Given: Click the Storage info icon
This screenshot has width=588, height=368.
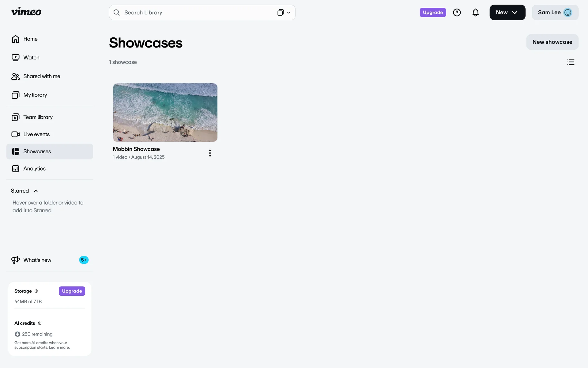Looking at the screenshot, I should (x=36, y=291).
